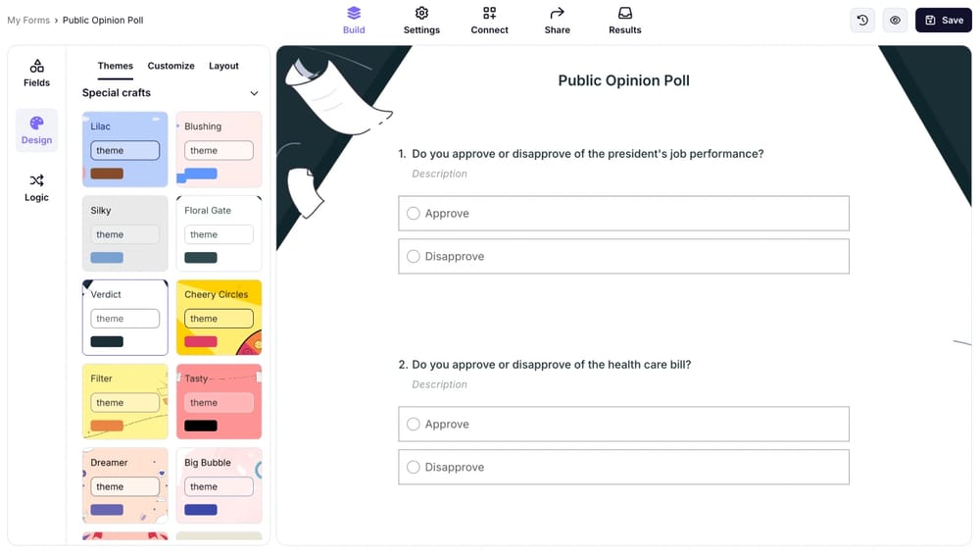The width and height of the screenshot is (980, 553).
Task: Open the Results inbox icon
Action: [x=624, y=14]
